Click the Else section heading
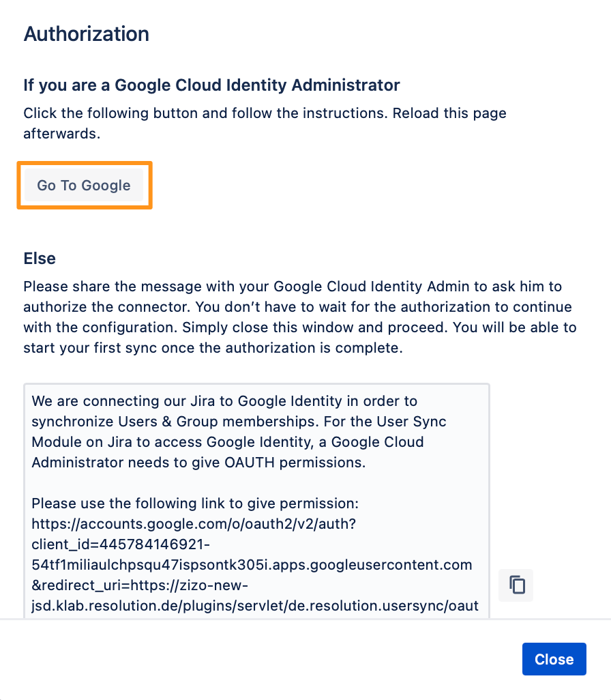Image resolution: width=611 pixels, height=700 pixels. 40,258
